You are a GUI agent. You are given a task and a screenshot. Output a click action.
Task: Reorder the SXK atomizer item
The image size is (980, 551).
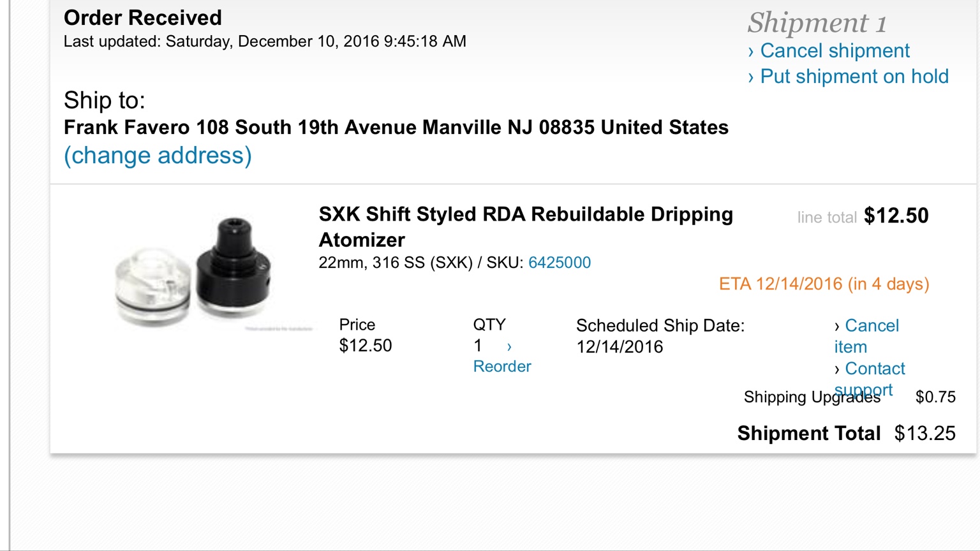pos(502,367)
